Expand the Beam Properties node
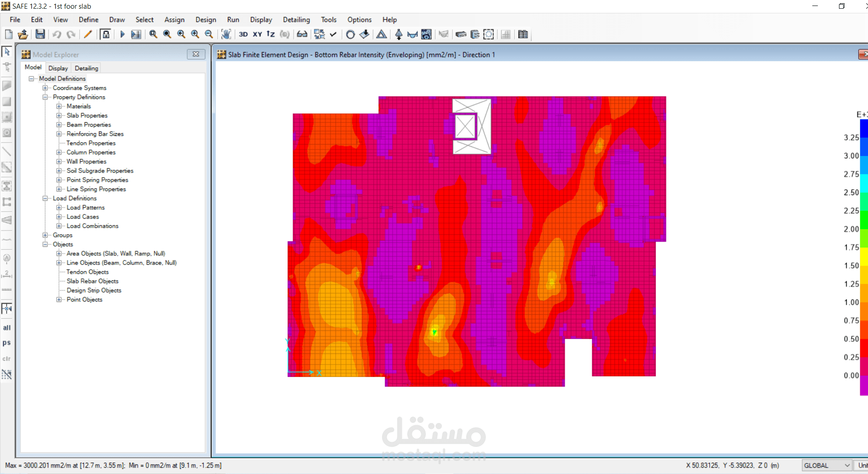 tap(59, 125)
